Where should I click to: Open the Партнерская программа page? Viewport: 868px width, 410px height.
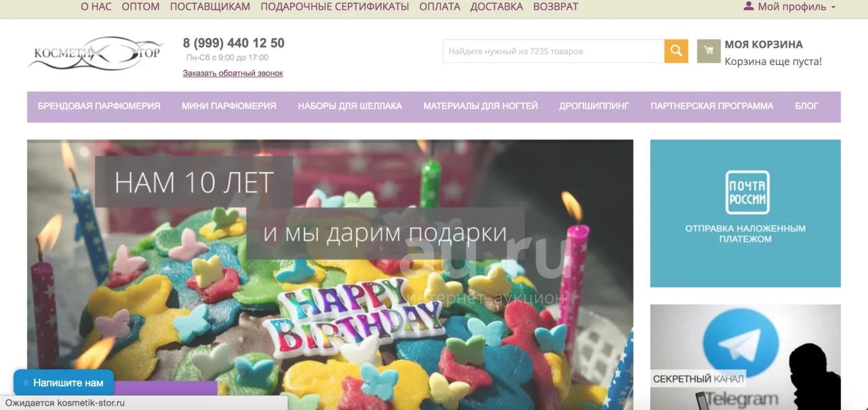pos(712,106)
